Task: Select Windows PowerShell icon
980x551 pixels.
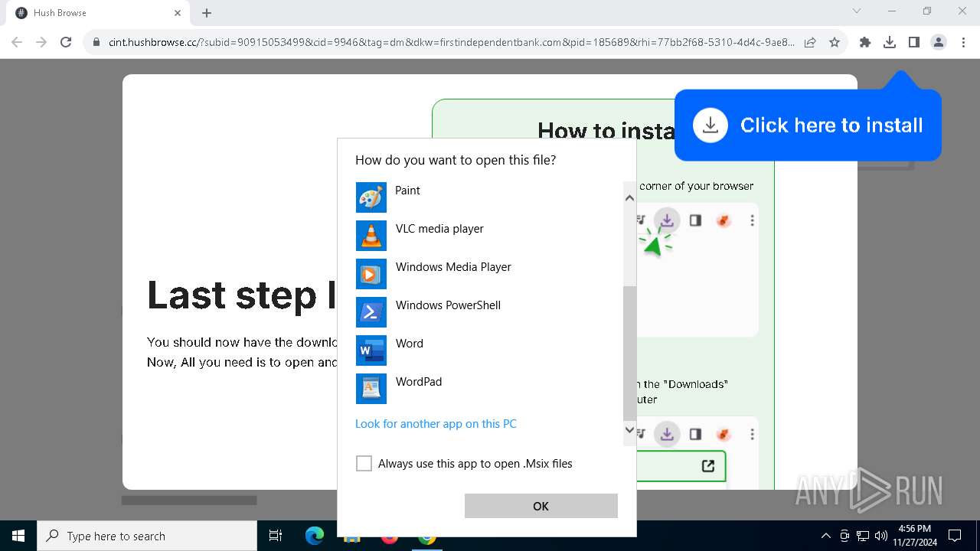Action: (x=371, y=312)
